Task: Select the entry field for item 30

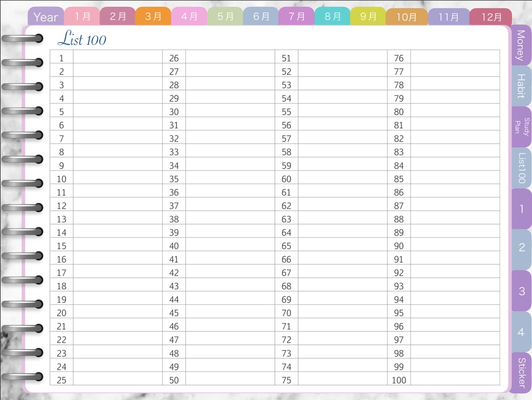Action: tap(230, 110)
